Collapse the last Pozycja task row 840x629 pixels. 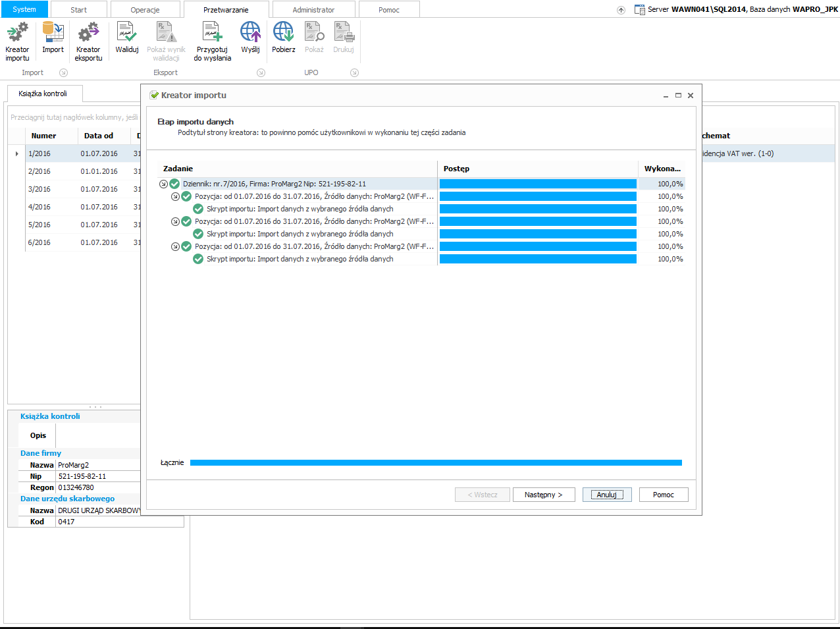pos(175,246)
